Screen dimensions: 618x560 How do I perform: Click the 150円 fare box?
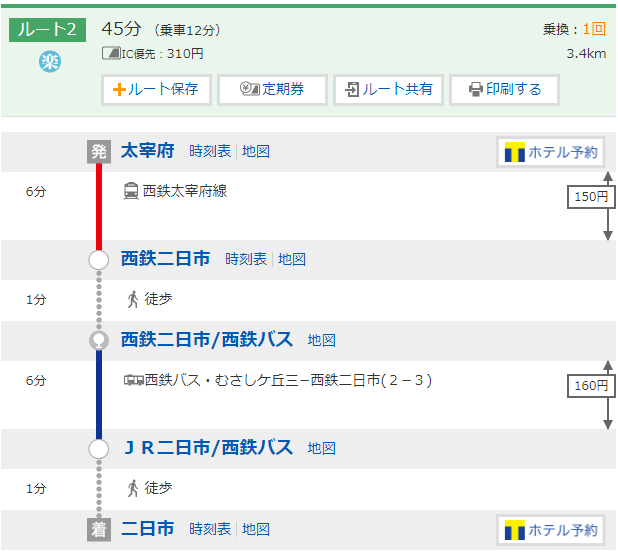[591, 197]
